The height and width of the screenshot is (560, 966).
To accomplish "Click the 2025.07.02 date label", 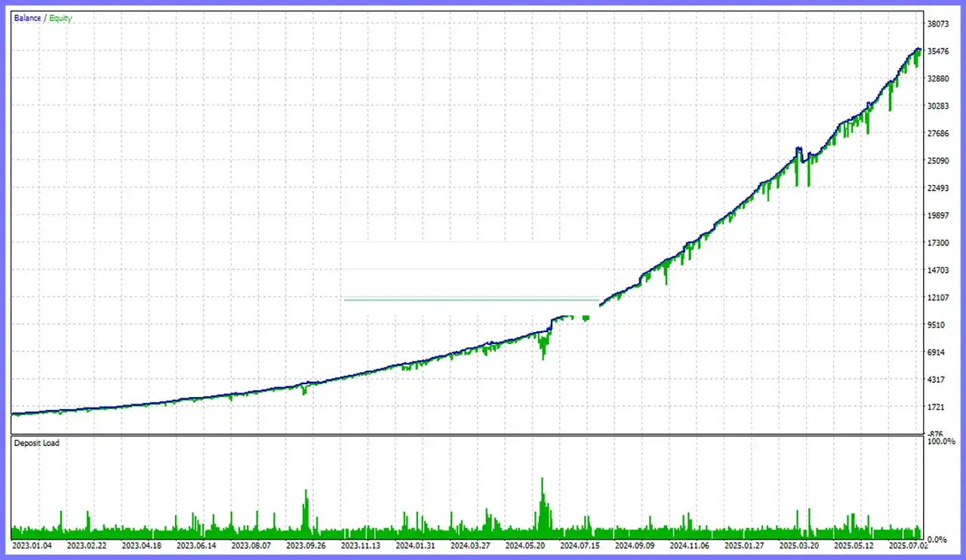I will point(909,545).
